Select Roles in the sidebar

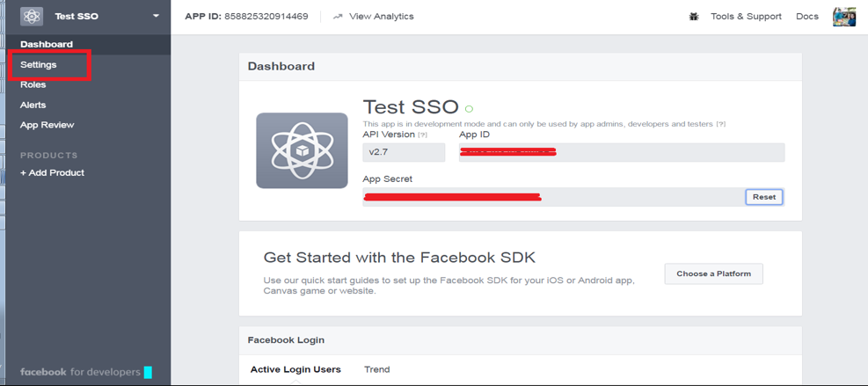pos(33,84)
